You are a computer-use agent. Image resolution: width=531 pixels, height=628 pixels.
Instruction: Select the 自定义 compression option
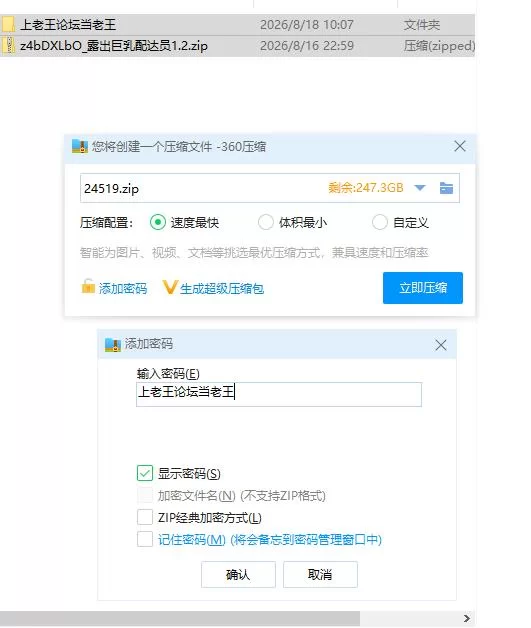pos(380,222)
